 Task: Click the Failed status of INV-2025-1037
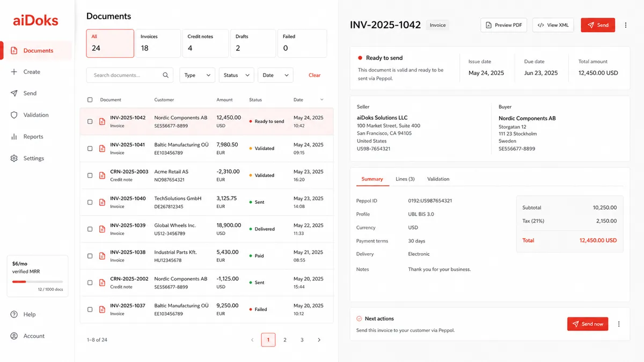[258, 309]
